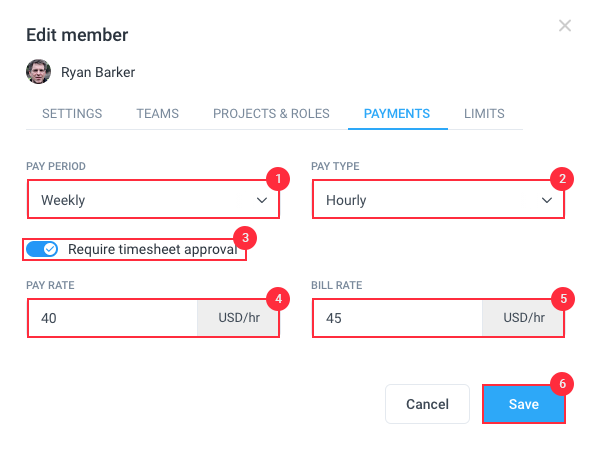Switch to the Settings tab

72,113
